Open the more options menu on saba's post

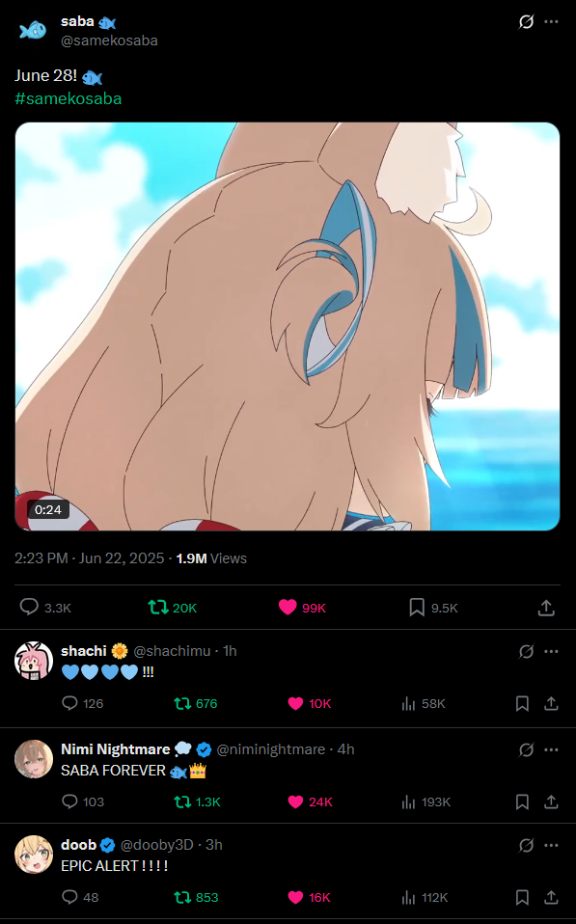[551, 22]
